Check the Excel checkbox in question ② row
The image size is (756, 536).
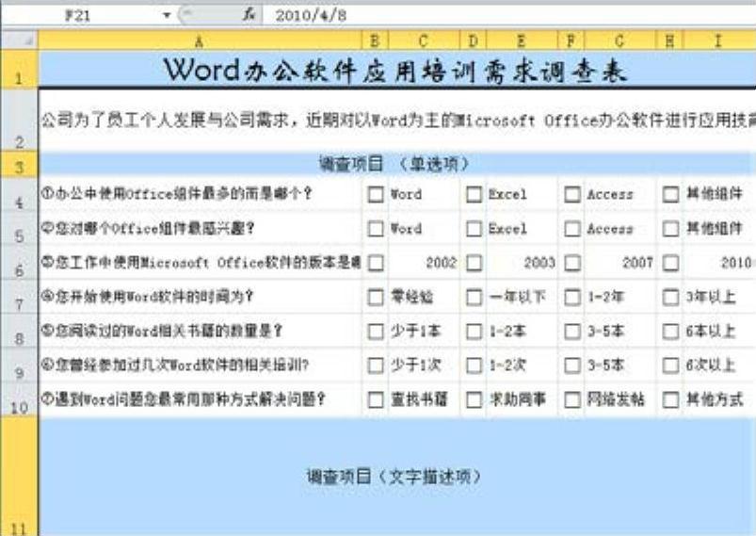click(474, 229)
